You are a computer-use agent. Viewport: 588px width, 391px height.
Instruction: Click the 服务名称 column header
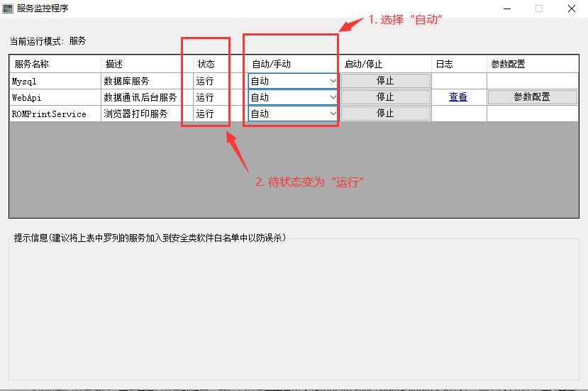coord(55,64)
